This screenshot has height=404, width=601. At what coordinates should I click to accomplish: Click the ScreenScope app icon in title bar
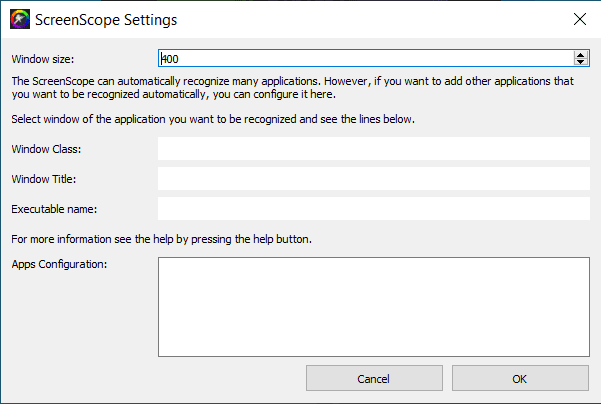(x=18, y=19)
